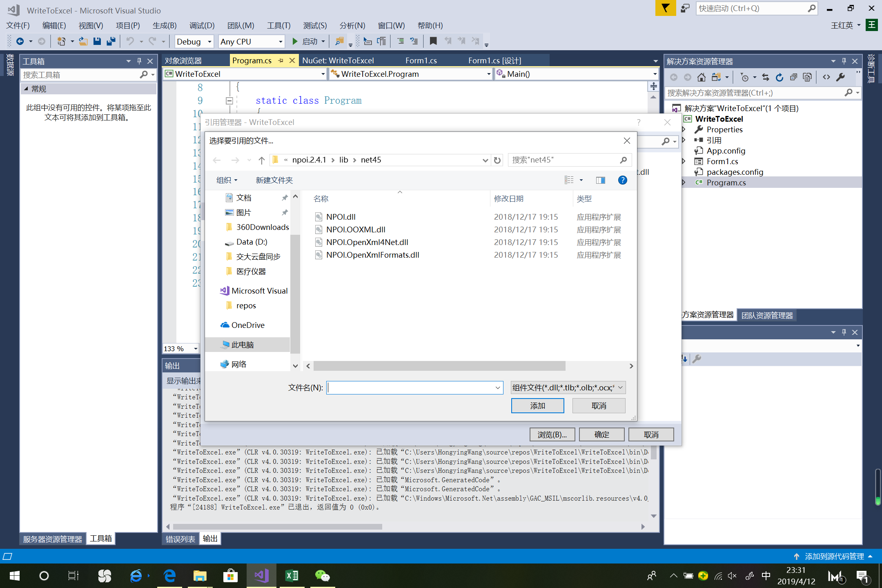Open the file type filter combo box
This screenshot has height=588, width=882.
568,387
